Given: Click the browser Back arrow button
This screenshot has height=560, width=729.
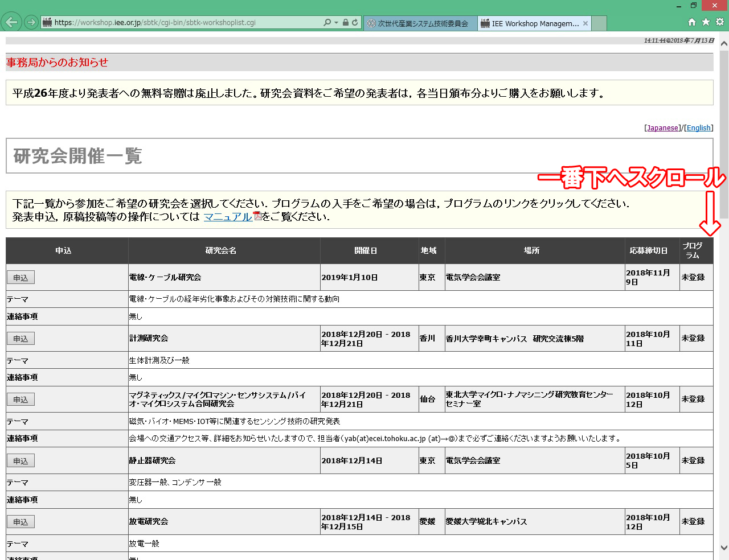Looking at the screenshot, I should [x=11, y=22].
